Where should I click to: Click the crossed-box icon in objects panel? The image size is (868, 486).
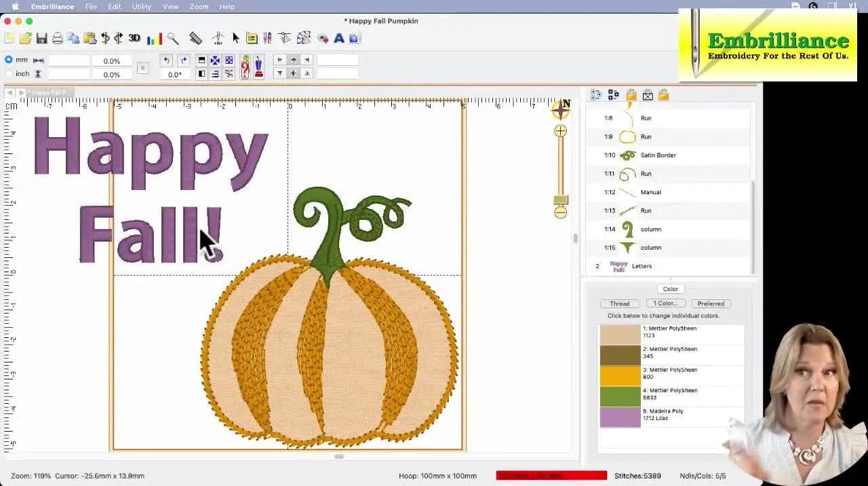pos(648,95)
